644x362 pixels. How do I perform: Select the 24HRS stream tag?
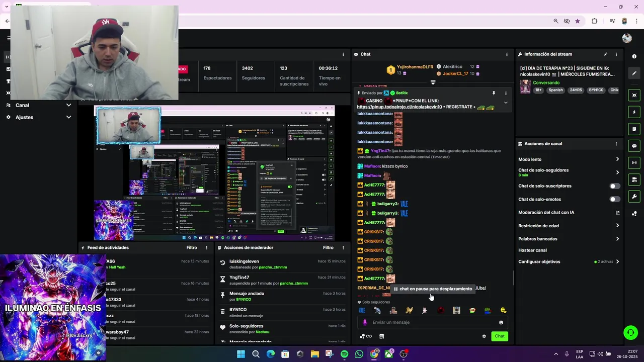click(x=576, y=90)
